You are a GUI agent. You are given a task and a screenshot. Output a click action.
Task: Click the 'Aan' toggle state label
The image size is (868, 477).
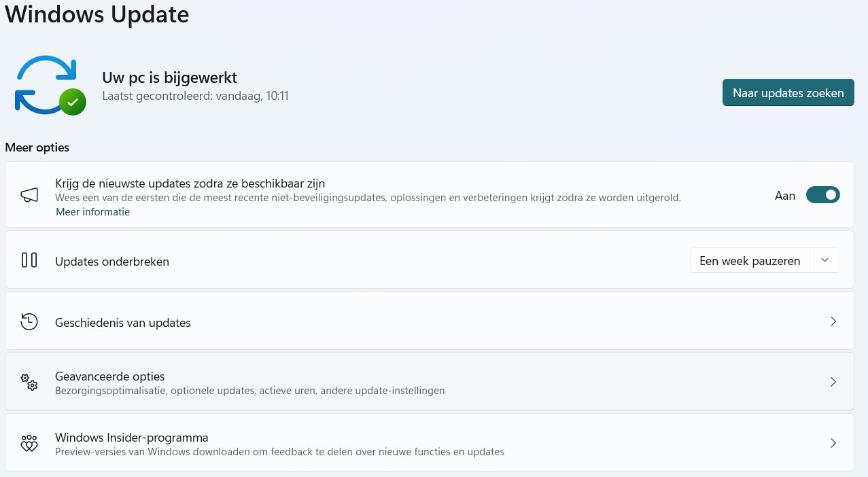click(785, 196)
